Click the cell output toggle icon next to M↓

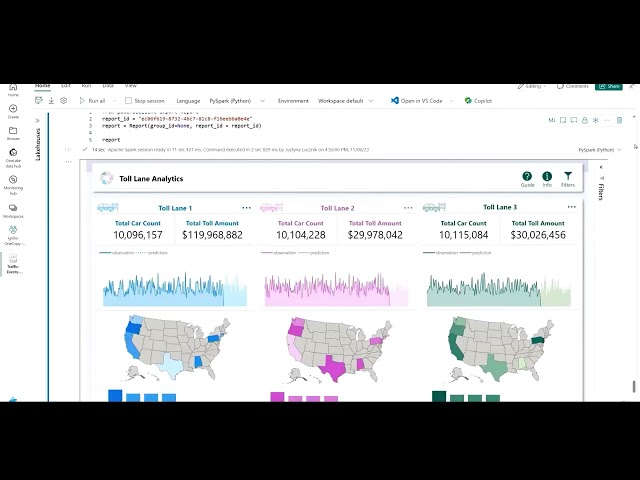pos(563,120)
